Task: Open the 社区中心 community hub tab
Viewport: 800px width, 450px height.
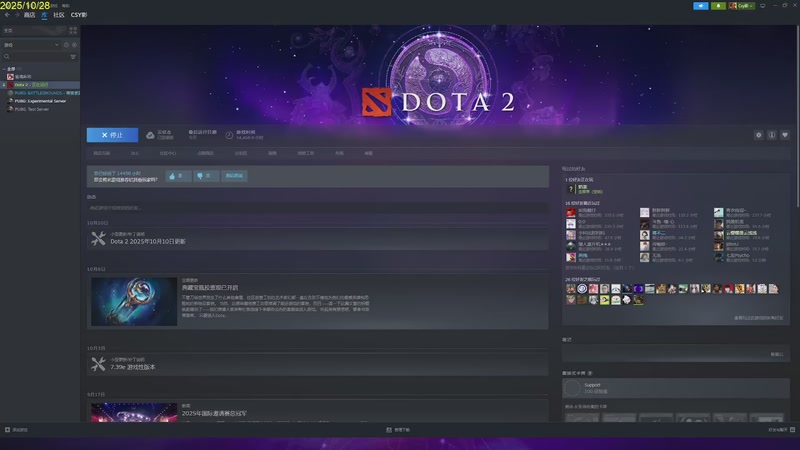Action: (168, 153)
